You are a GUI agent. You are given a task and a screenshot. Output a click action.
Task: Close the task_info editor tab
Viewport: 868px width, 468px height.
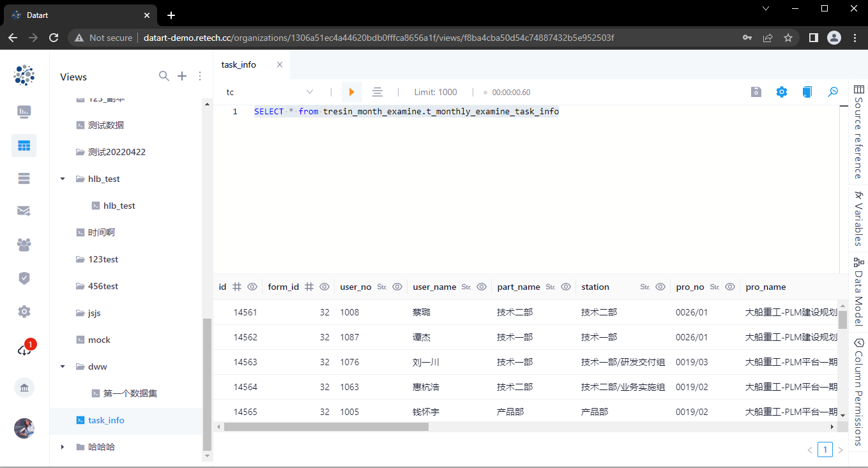(x=279, y=64)
